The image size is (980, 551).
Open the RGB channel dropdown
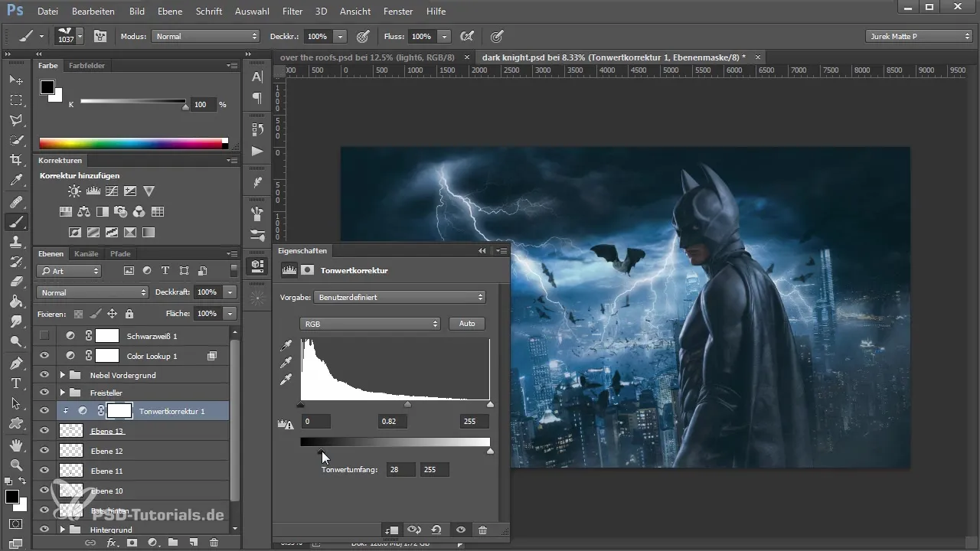(371, 324)
